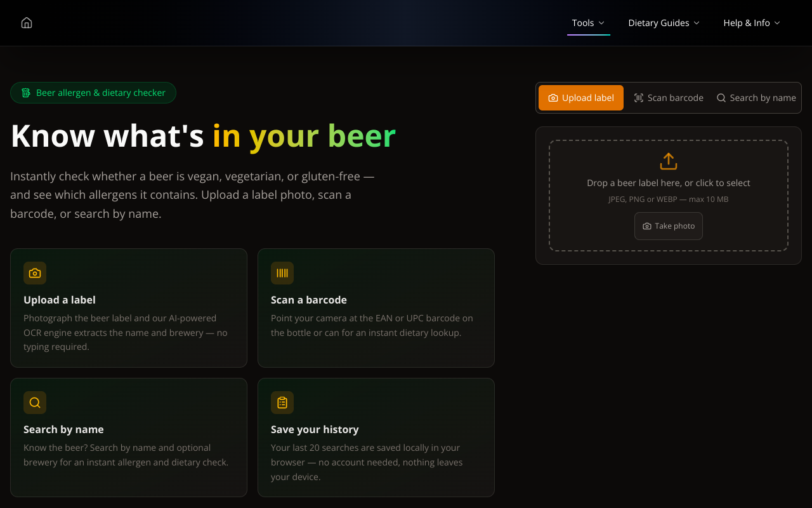The image size is (812, 508).
Task: Click 'Drop a beer label here' text
Action: tap(669, 183)
